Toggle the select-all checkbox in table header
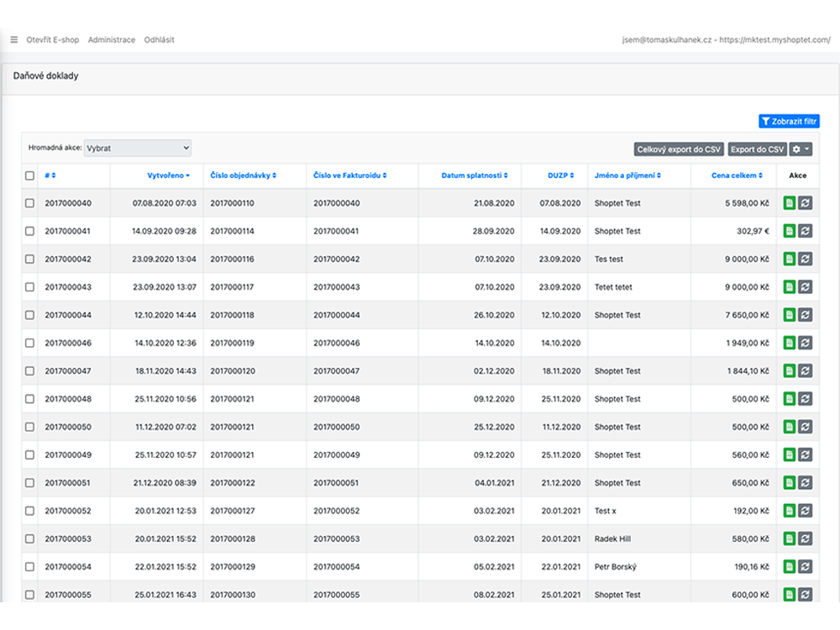 29,176
